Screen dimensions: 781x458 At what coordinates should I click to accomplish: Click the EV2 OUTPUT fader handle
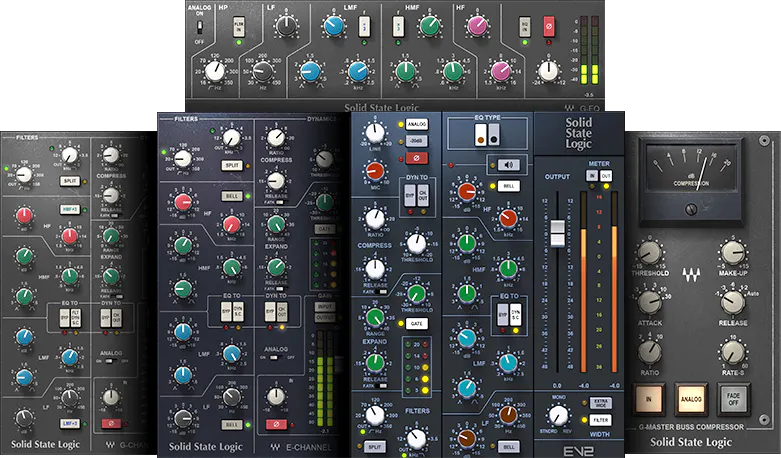tap(557, 233)
